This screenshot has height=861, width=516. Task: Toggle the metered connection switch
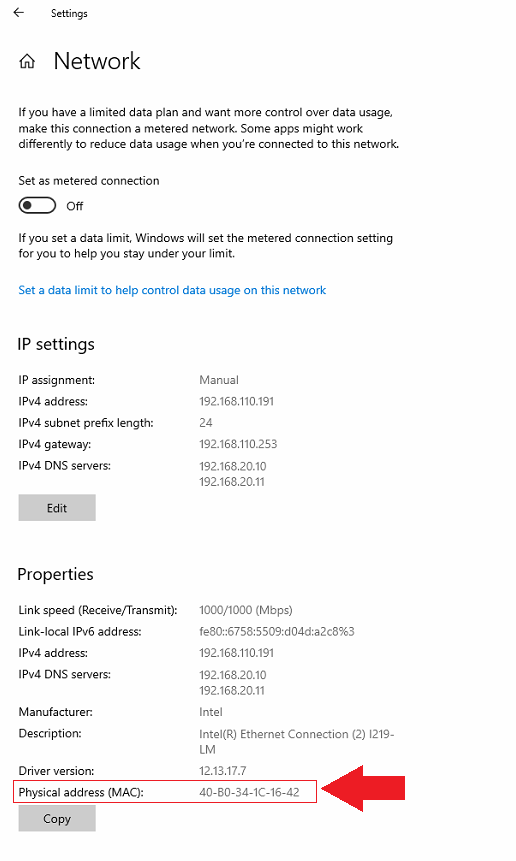37,206
